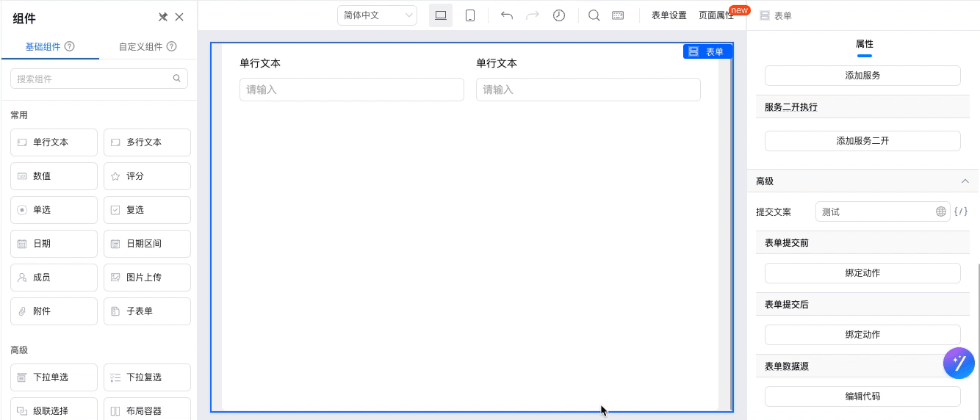Open 表单设置 menu

coord(669,15)
